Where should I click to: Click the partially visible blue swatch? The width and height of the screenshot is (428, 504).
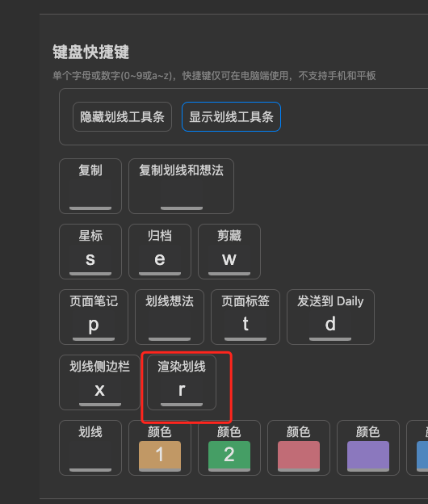coord(422,457)
